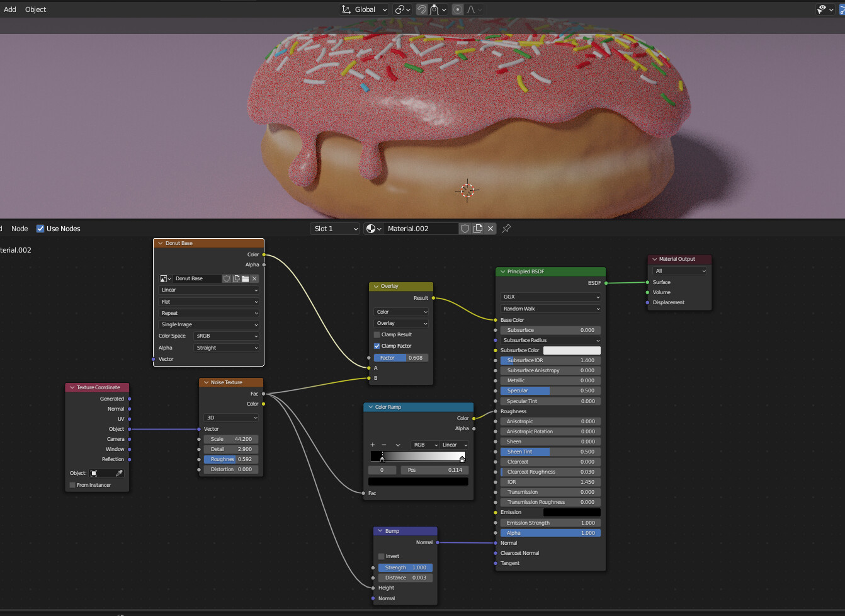Open viewport visibility eye icon dropdown
Screen dimensions: 845x616
(x=824, y=9)
